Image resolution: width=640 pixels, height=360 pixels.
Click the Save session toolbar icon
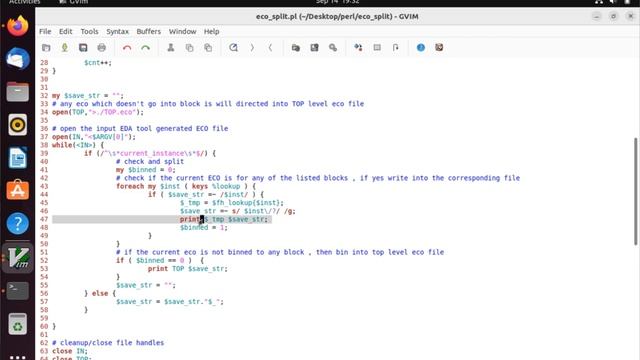pos(314,48)
